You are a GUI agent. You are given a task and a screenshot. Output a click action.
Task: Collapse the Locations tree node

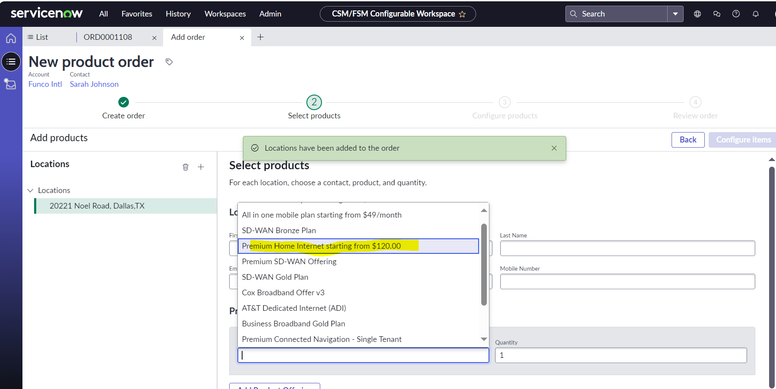pos(31,191)
